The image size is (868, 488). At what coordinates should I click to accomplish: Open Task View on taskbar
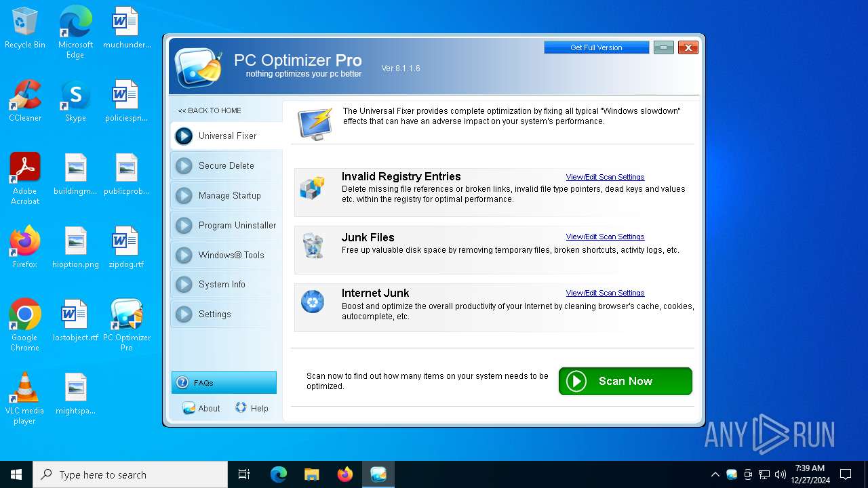tap(244, 474)
